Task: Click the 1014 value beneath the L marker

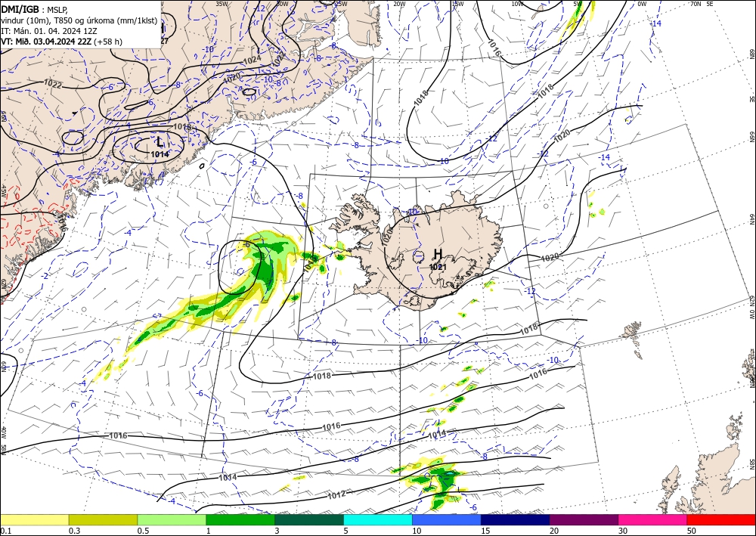Action: 160,154
